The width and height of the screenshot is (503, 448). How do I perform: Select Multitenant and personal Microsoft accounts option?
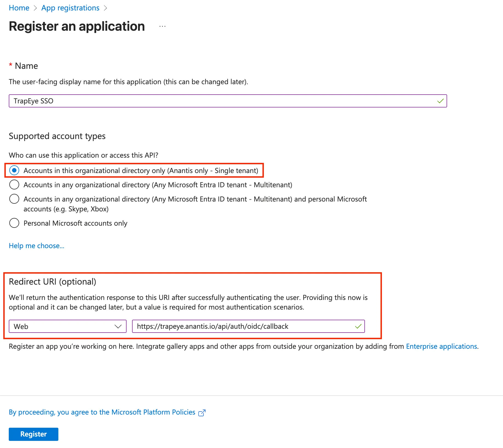click(14, 199)
